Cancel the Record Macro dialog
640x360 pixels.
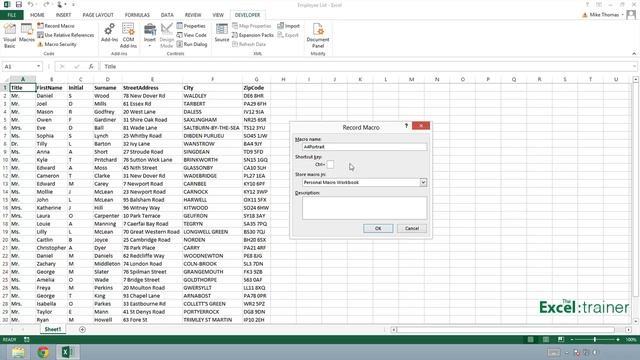pos(412,228)
